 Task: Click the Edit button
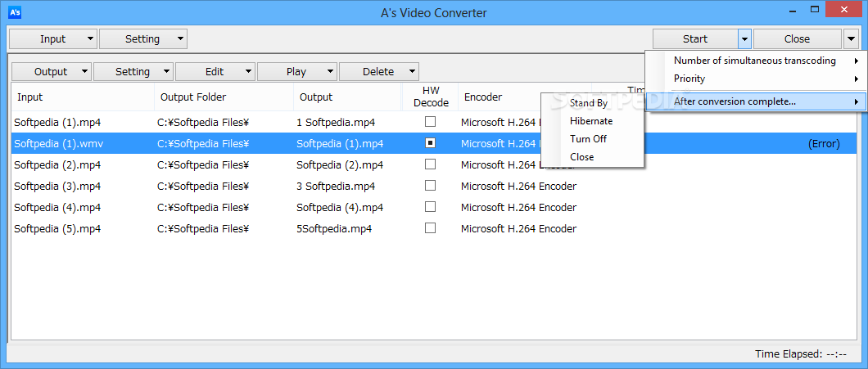click(215, 71)
